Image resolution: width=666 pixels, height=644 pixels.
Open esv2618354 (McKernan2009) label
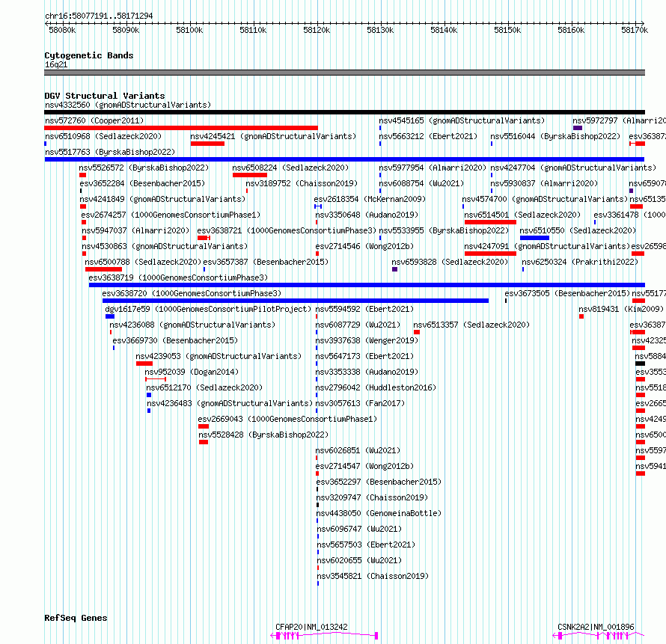(x=370, y=199)
